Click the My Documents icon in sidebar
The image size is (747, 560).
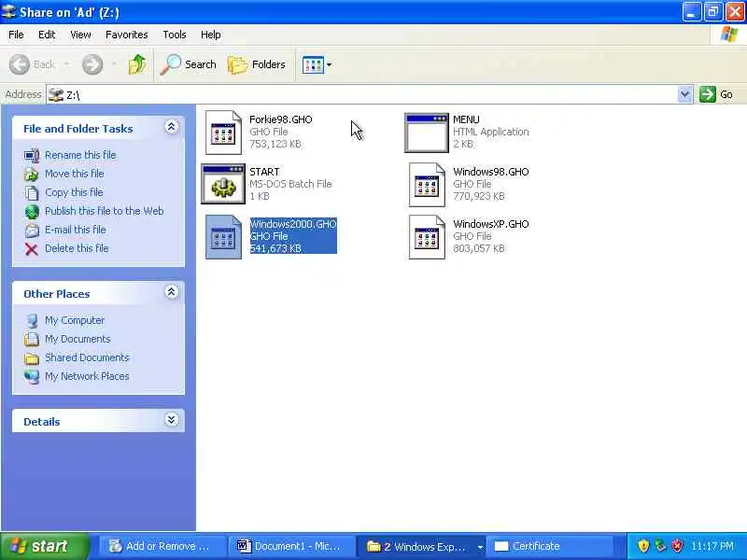coord(32,340)
